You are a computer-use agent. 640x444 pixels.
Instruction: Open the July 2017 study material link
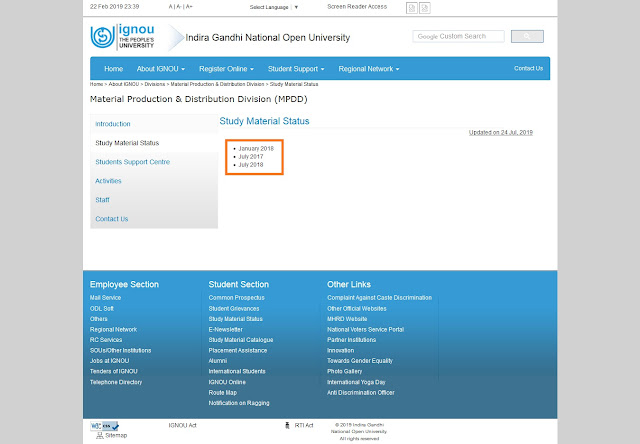pyautogui.click(x=251, y=157)
